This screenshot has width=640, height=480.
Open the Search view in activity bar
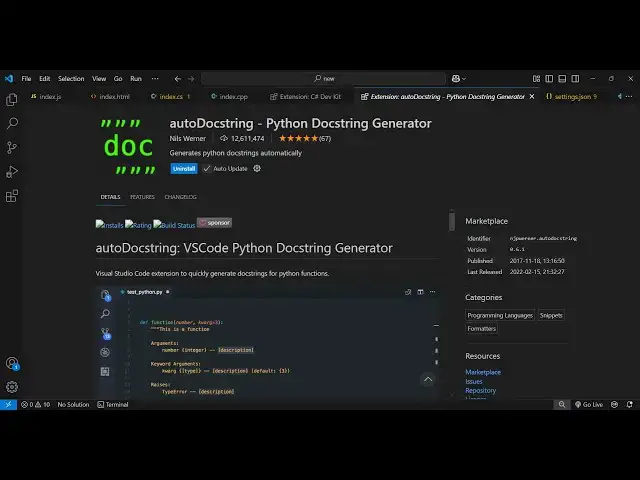pyautogui.click(x=12, y=123)
